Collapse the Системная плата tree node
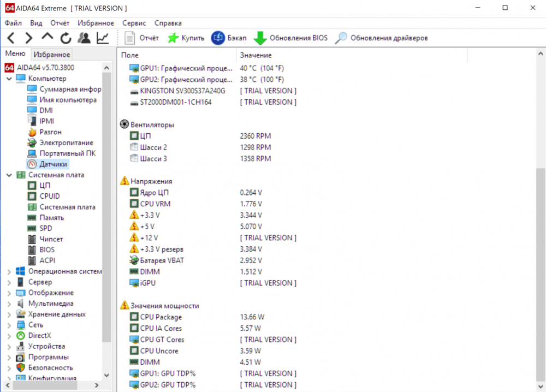This screenshot has width=546, height=392. click(x=9, y=175)
